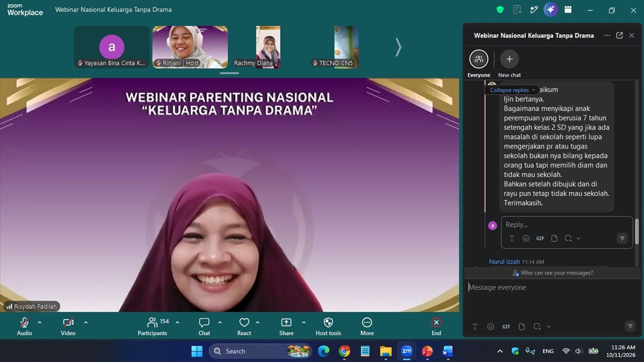Select Rachmy Diana video thumbnail

click(x=268, y=47)
